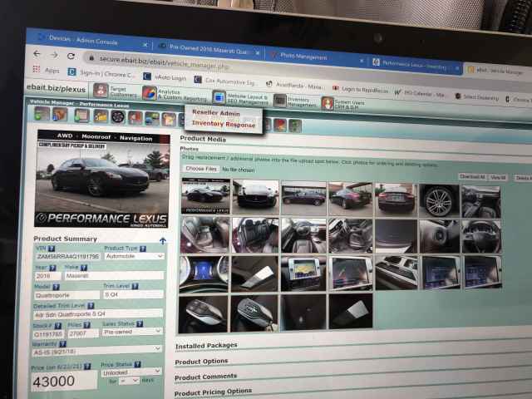The height and width of the screenshot is (399, 532).
Task: Select the blue instrument cluster photo thumbnail
Action: coord(204,273)
